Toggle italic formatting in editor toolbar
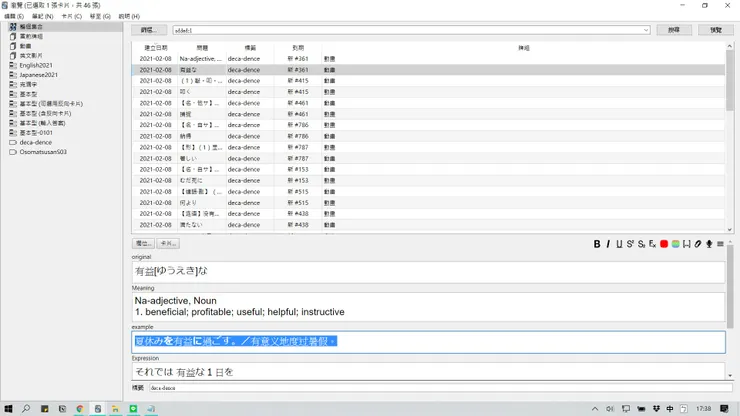The width and height of the screenshot is (740, 416). (608, 244)
